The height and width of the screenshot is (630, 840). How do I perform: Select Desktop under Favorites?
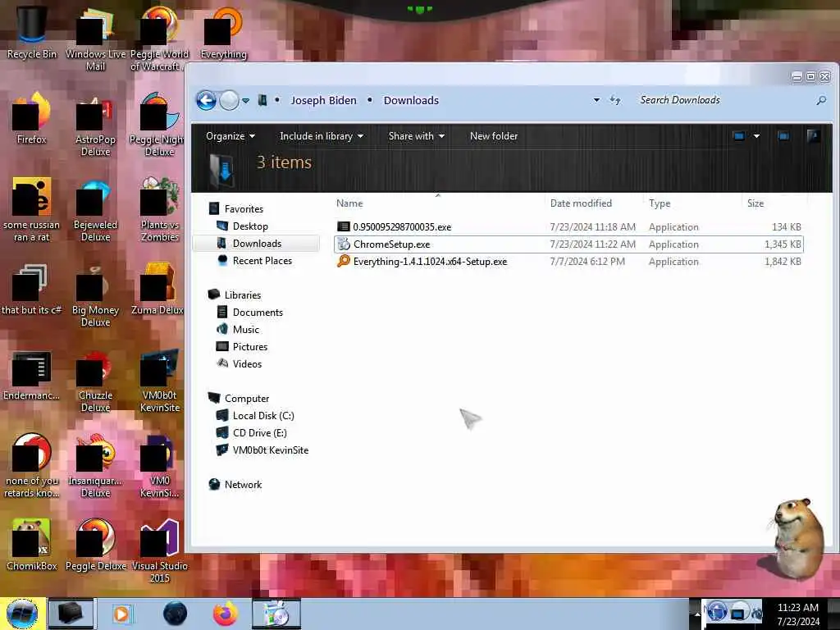tap(242, 226)
